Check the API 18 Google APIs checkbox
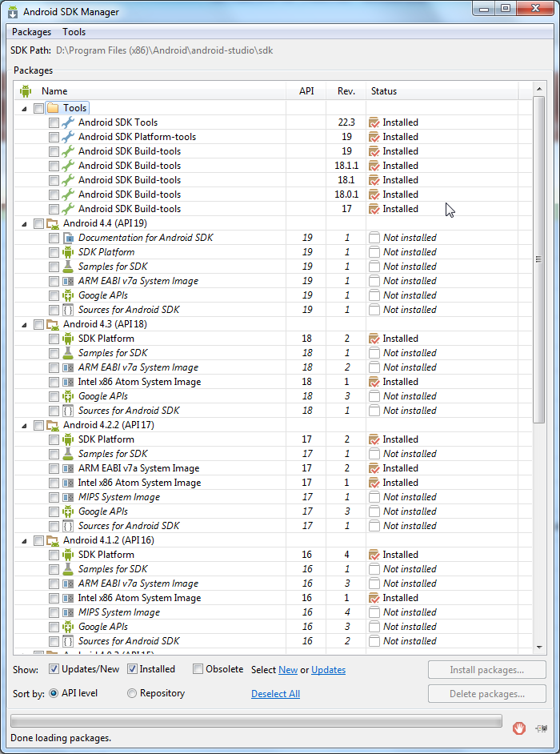This screenshot has height=754, width=560. tap(54, 397)
